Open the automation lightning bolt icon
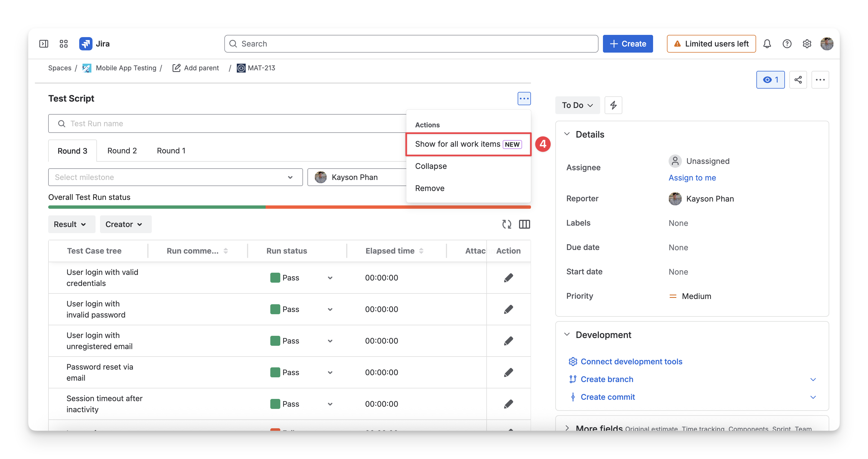Image resolution: width=868 pixels, height=459 pixels. pyautogui.click(x=613, y=105)
